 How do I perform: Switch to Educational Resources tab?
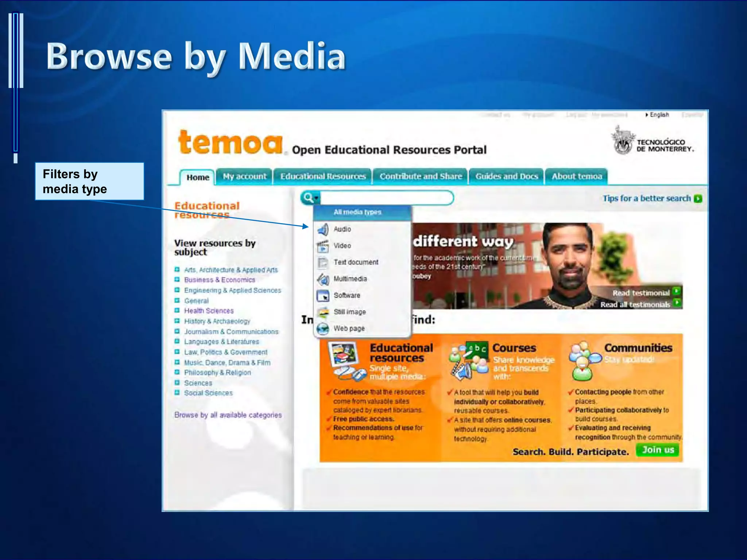(x=323, y=176)
